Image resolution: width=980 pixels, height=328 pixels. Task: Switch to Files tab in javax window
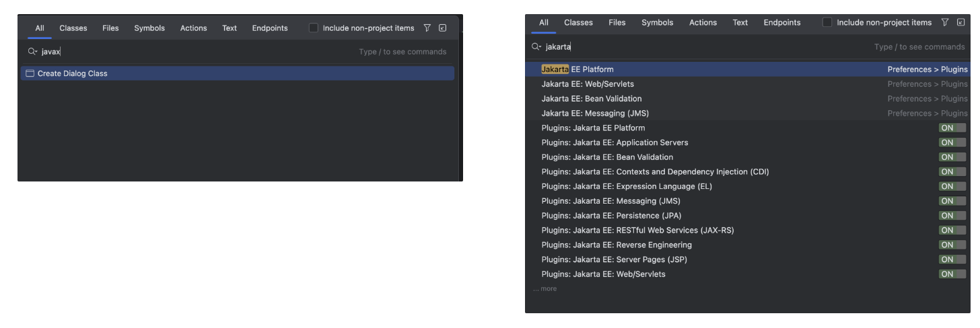click(x=110, y=28)
